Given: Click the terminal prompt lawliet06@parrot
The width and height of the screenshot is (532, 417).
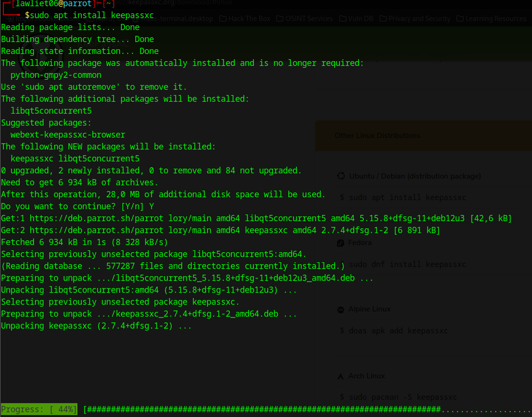Looking at the screenshot, I should (54, 4).
